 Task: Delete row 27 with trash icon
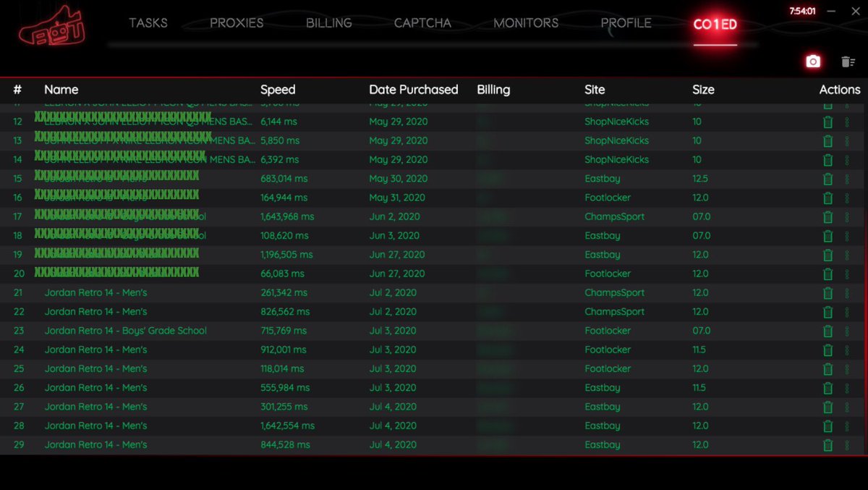click(828, 407)
